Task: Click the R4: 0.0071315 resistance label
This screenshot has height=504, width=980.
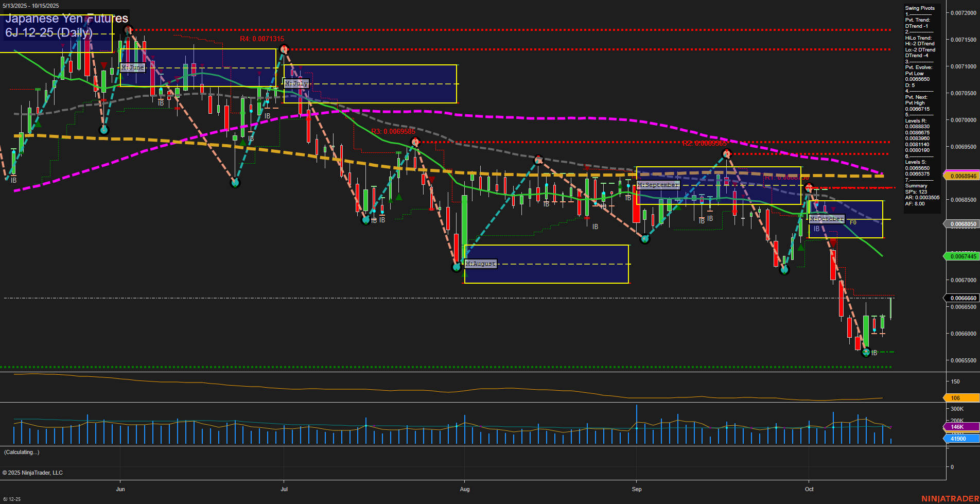Action: click(261, 39)
